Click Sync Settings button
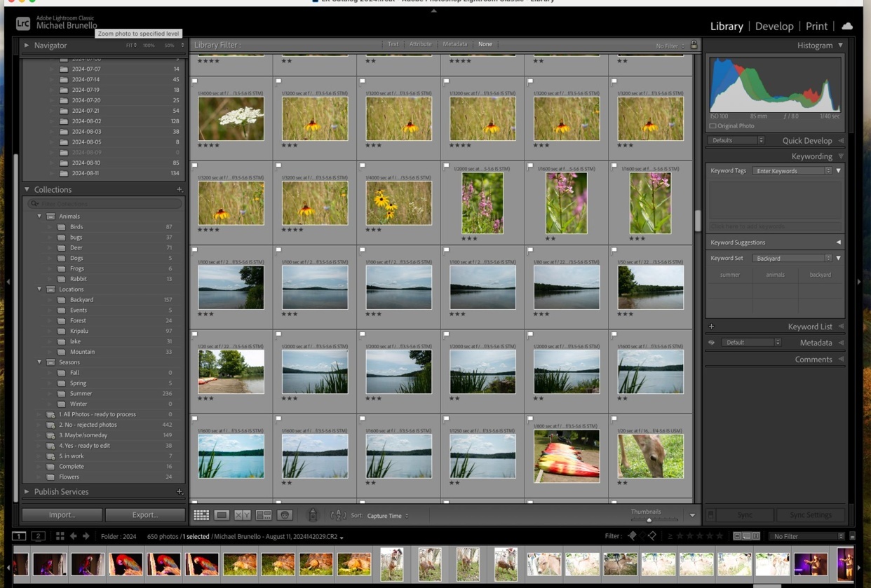The width and height of the screenshot is (871, 588). (810, 515)
